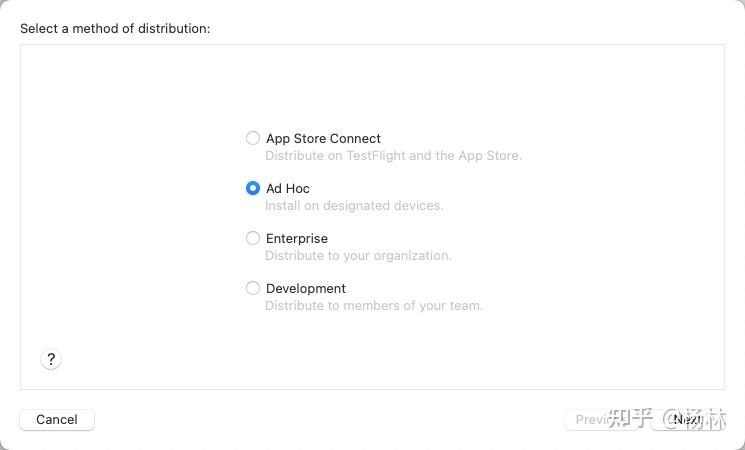This screenshot has height=450, width=745.
Task: Click "Distribute to members of your team" description
Action: click(374, 306)
